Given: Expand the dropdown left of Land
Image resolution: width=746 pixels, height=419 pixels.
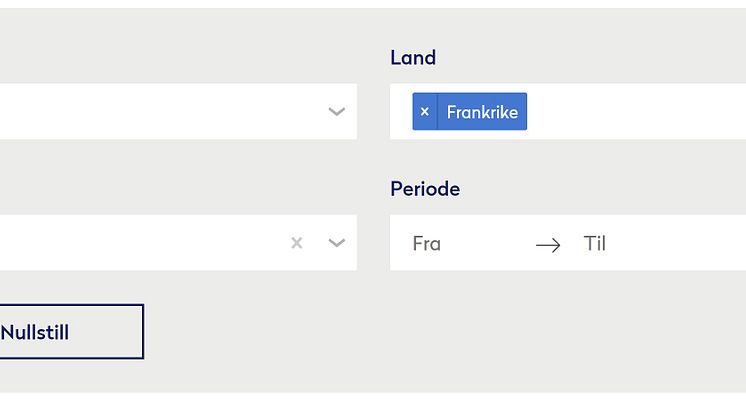Looking at the screenshot, I should (337, 112).
